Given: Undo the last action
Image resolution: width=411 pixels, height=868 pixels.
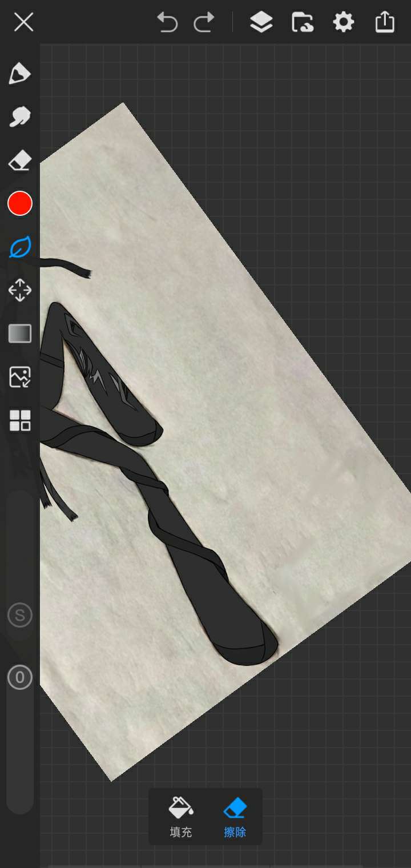Looking at the screenshot, I should pyautogui.click(x=167, y=23).
